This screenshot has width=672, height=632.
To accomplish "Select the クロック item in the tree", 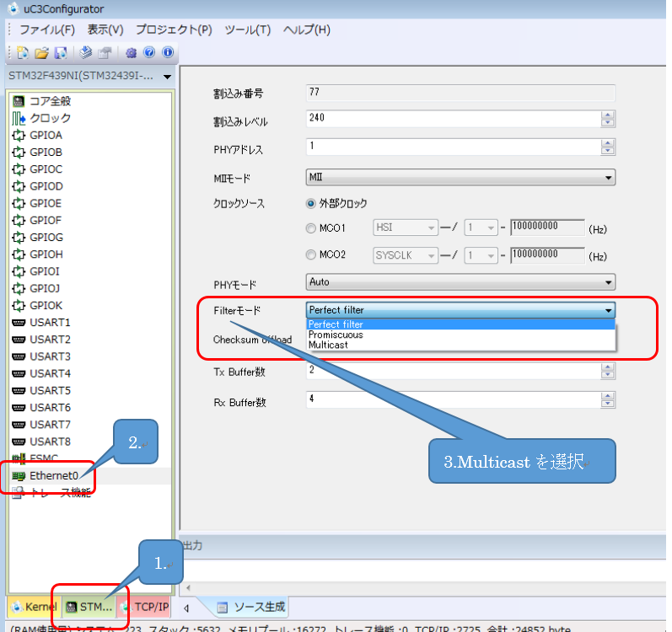I will (50, 118).
